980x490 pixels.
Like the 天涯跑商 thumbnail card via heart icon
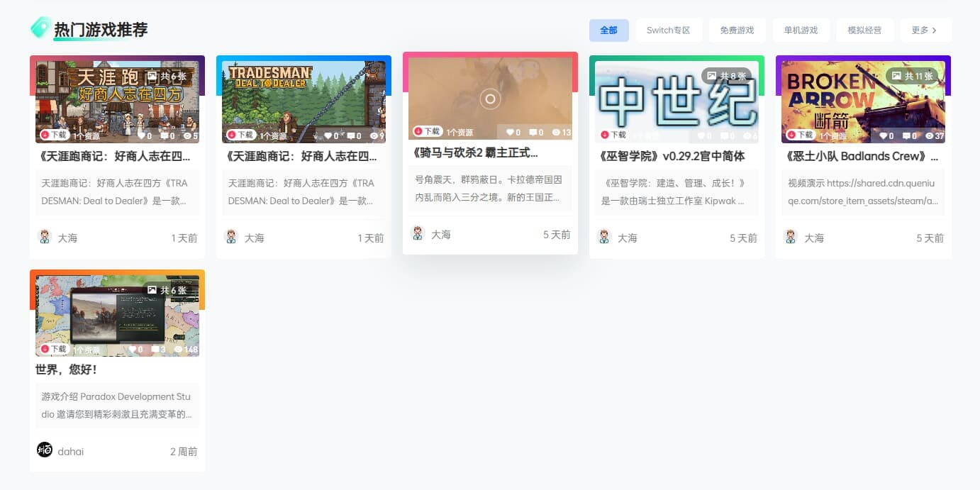click(141, 135)
